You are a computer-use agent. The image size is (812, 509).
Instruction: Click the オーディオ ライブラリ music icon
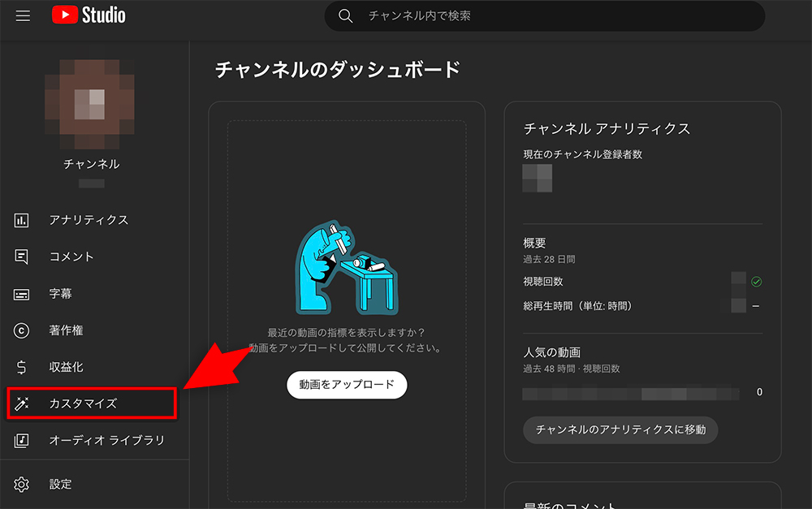[21, 441]
